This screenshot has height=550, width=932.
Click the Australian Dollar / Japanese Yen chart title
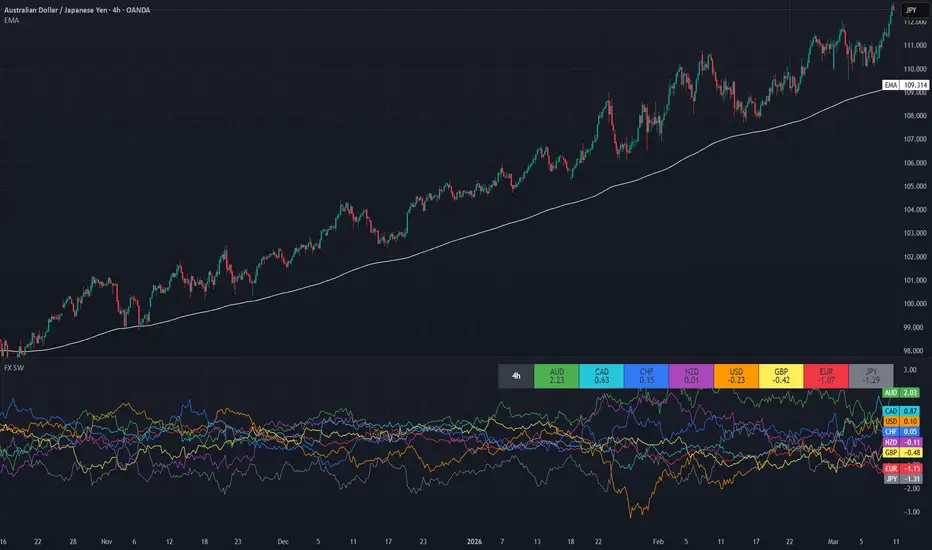77,10
